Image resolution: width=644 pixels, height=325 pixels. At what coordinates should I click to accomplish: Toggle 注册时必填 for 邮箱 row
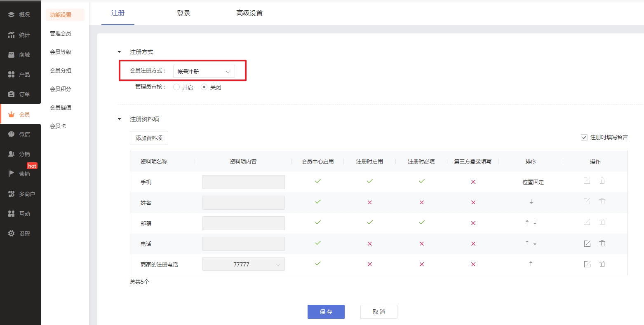click(422, 222)
